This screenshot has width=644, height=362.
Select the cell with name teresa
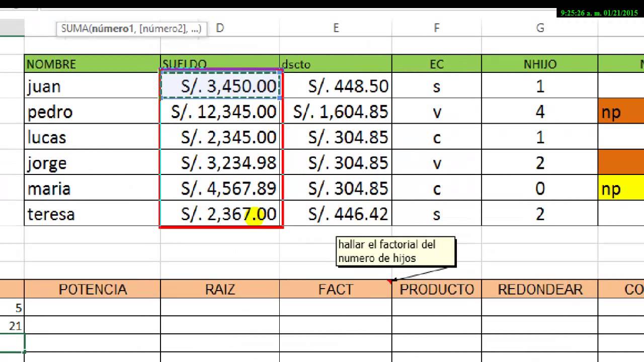pyautogui.click(x=93, y=214)
